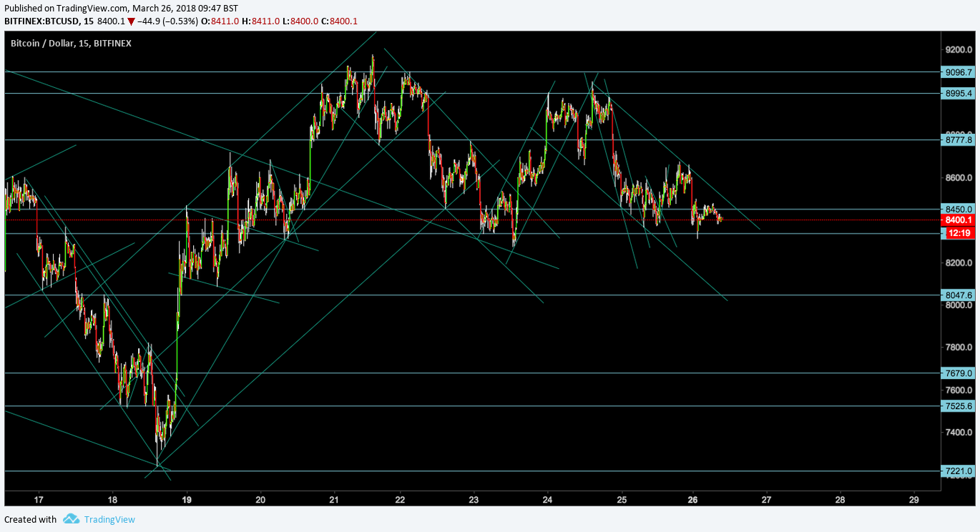The width and height of the screenshot is (980, 532).
Task: Click the 8000.0 price axis tick
Action: [x=959, y=305]
